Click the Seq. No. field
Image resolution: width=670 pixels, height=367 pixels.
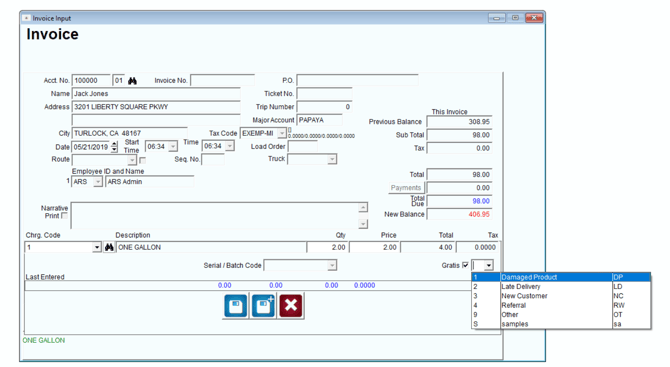tap(213, 160)
